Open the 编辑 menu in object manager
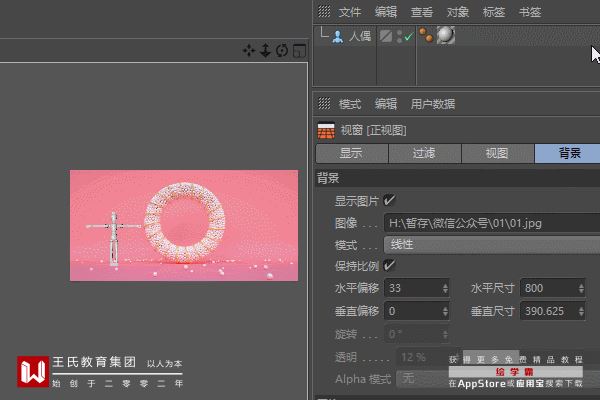Screen dimensions: 600x400 [386, 12]
